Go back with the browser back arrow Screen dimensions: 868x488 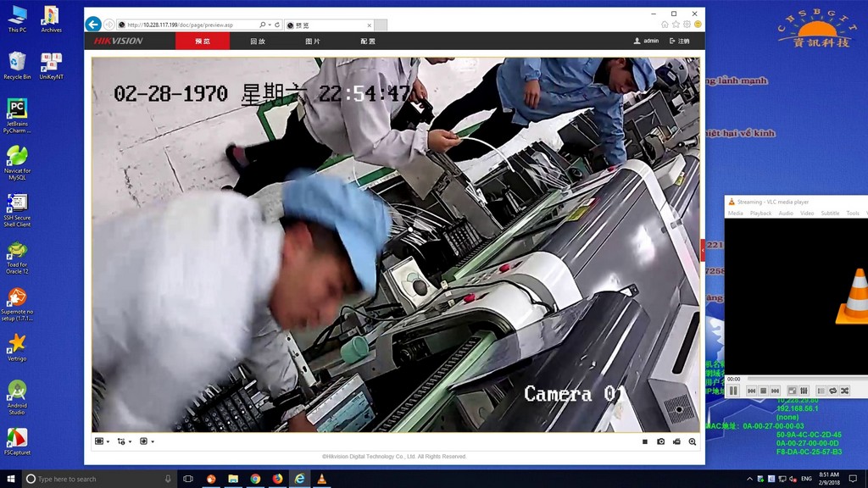93,25
